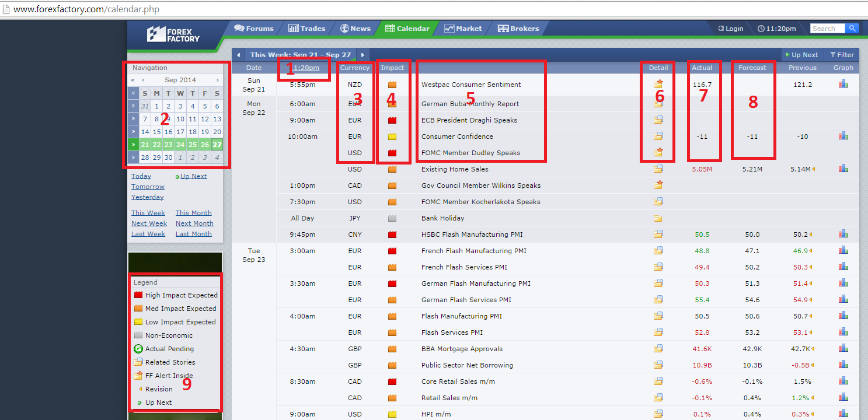Open detail folder for FOMC Member Kocherlakota Speaks

[658, 202]
